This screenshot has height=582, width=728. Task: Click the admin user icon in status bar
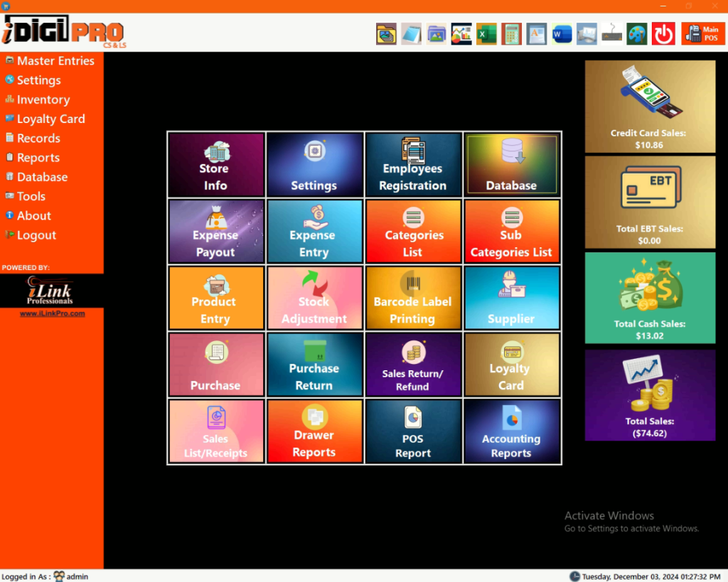[59, 576]
